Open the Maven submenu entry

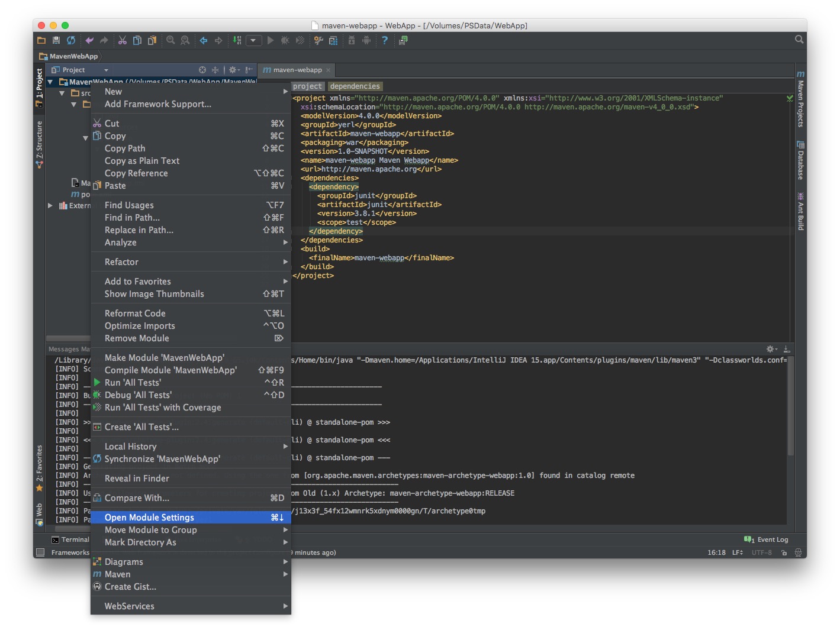[191, 574]
